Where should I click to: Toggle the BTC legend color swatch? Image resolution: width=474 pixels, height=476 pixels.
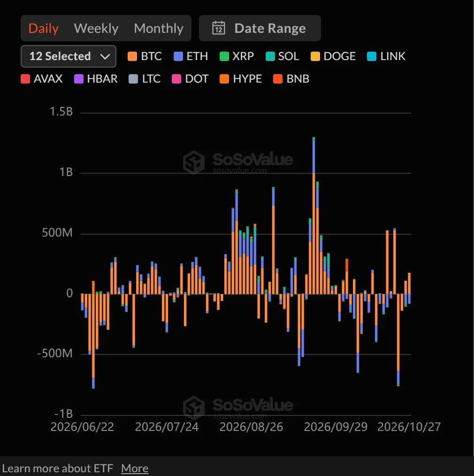[132, 56]
